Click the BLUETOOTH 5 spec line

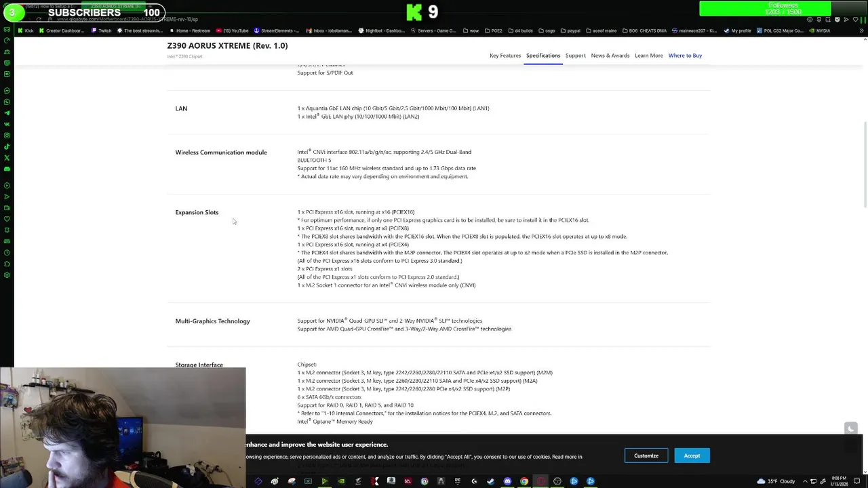[314, 160]
